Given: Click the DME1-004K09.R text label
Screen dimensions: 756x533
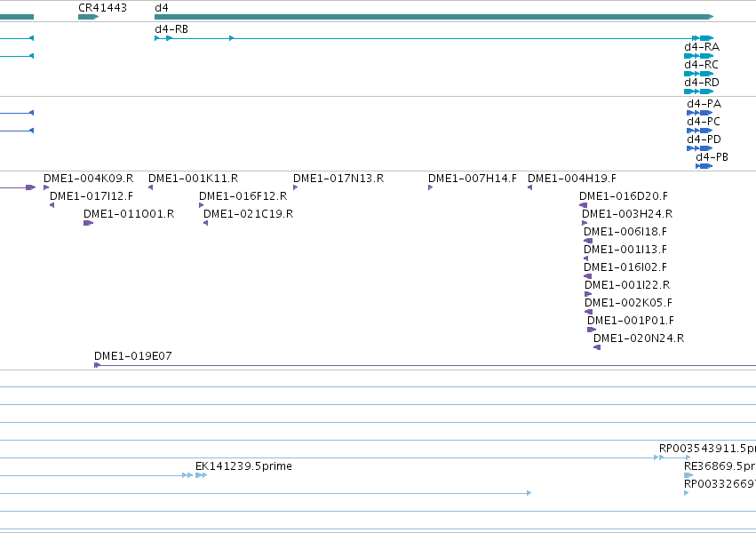Looking at the screenshot, I should [x=88, y=179].
